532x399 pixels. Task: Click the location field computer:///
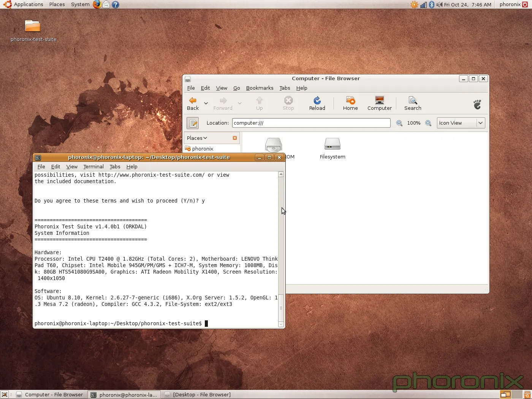[x=311, y=123]
